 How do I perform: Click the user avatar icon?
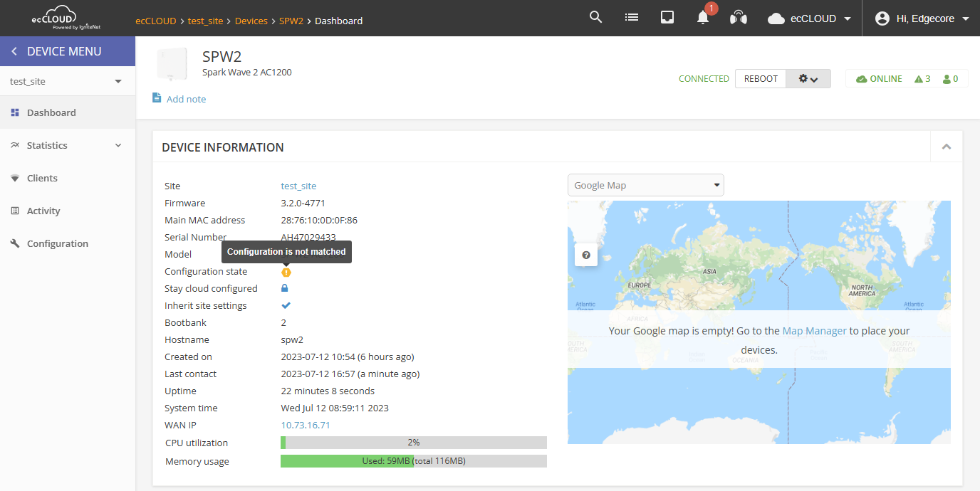[882, 19]
